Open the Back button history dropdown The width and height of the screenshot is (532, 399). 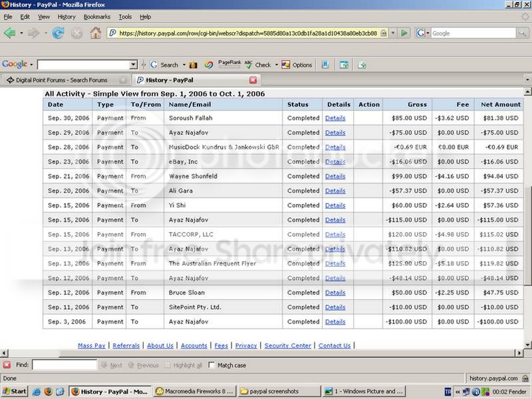pyautogui.click(x=21, y=33)
